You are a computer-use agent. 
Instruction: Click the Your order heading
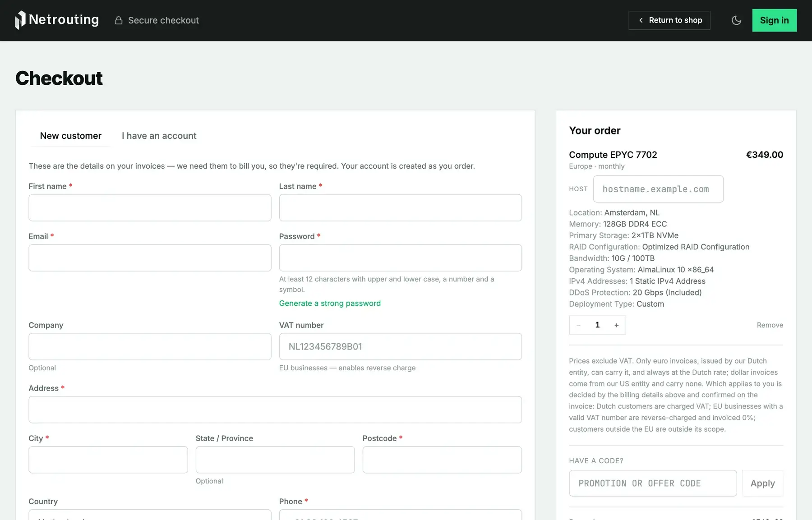[595, 130]
